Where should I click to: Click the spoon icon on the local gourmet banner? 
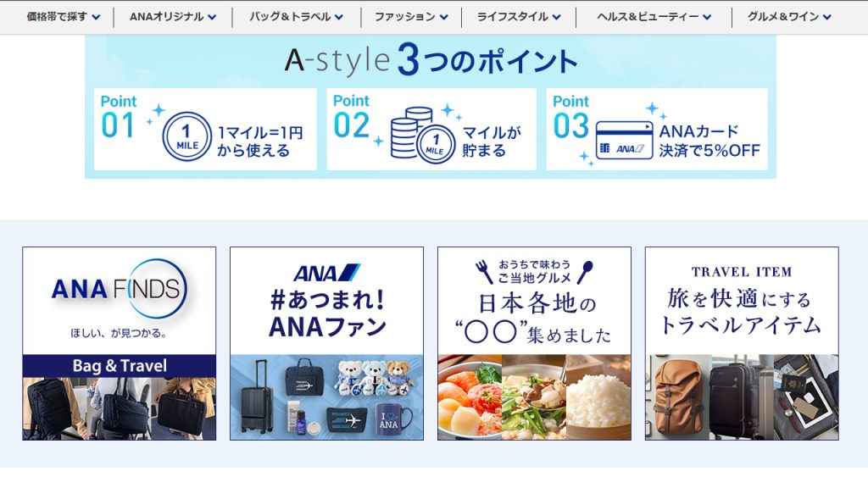(585, 271)
